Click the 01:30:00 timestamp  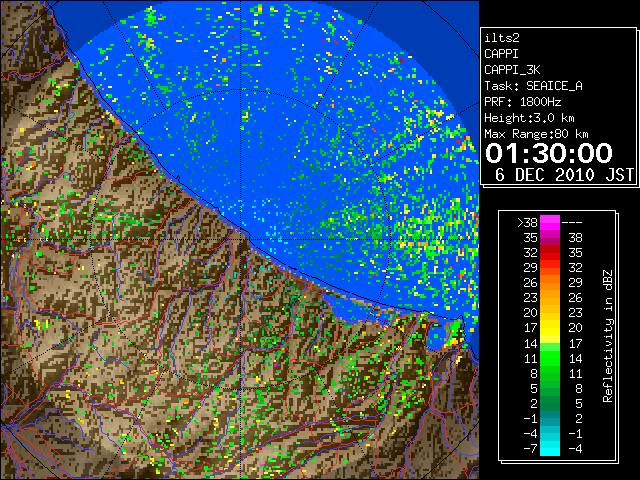549,153
